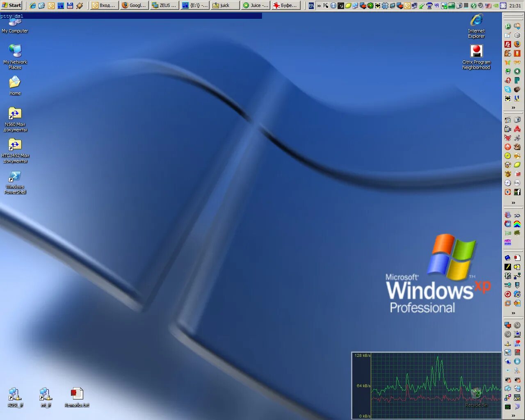Launch uTorrent from the side toolbar
Image resolution: width=525 pixels, height=420 pixels.
click(508, 26)
